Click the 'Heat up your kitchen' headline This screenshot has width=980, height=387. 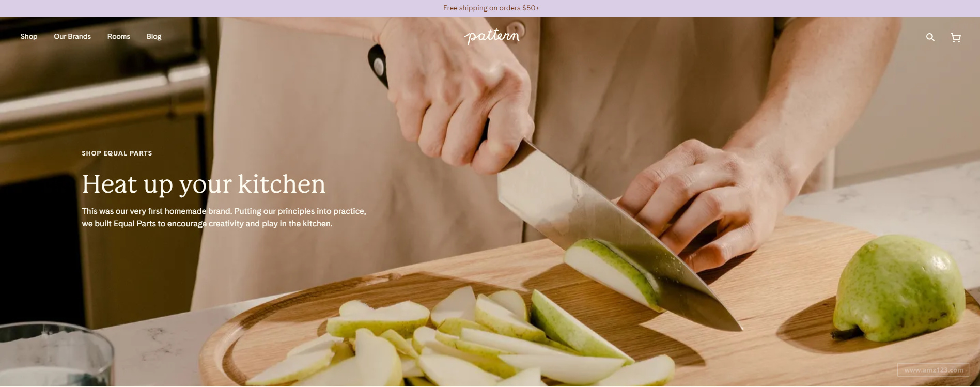tap(204, 184)
